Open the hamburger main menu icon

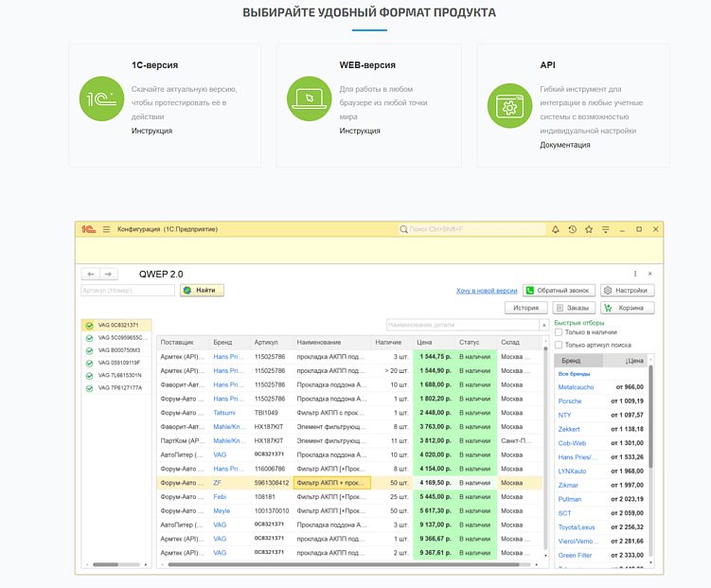(x=107, y=229)
